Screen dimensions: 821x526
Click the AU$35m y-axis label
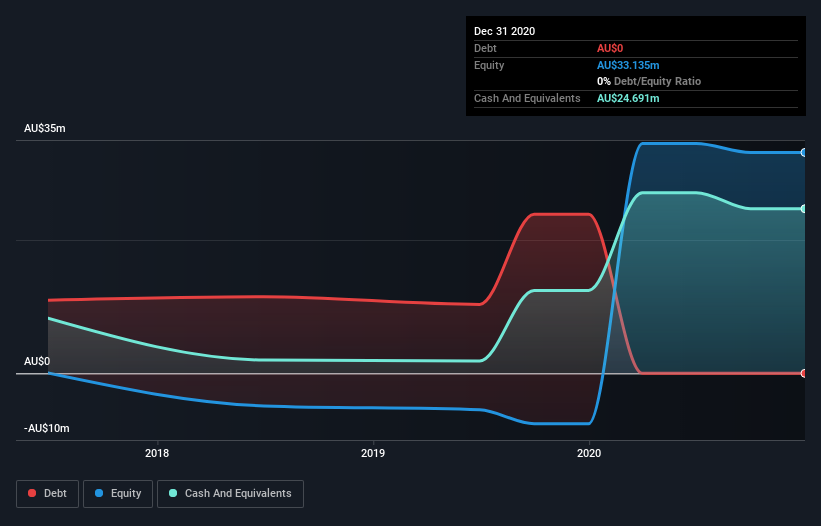45,128
